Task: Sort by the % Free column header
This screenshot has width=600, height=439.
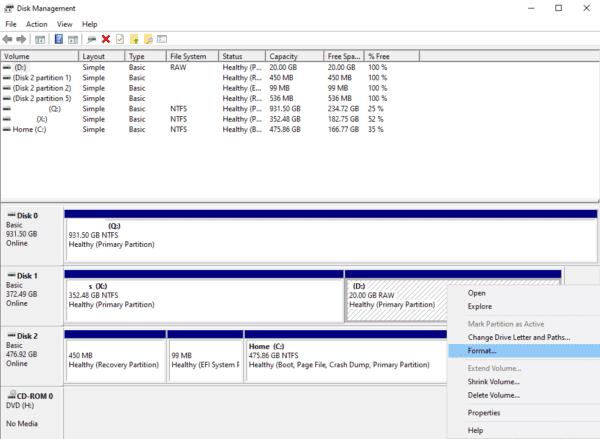Action: coord(391,56)
